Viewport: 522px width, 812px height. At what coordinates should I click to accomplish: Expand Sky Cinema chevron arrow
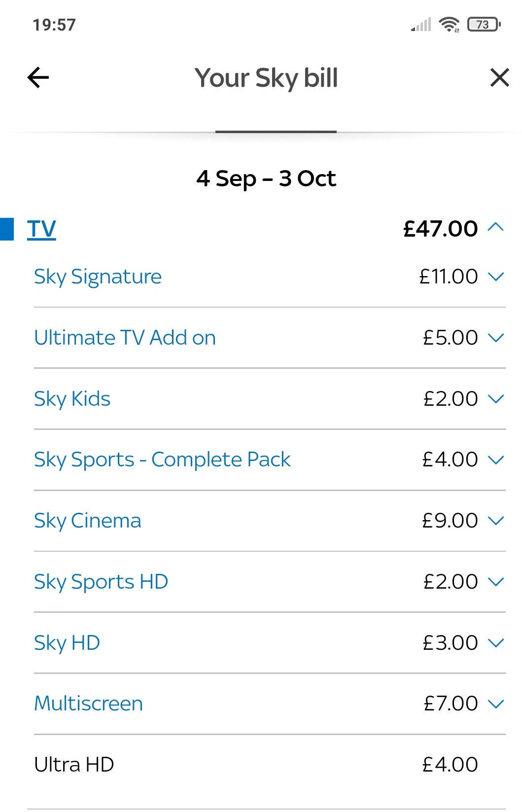tap(495, 521)
